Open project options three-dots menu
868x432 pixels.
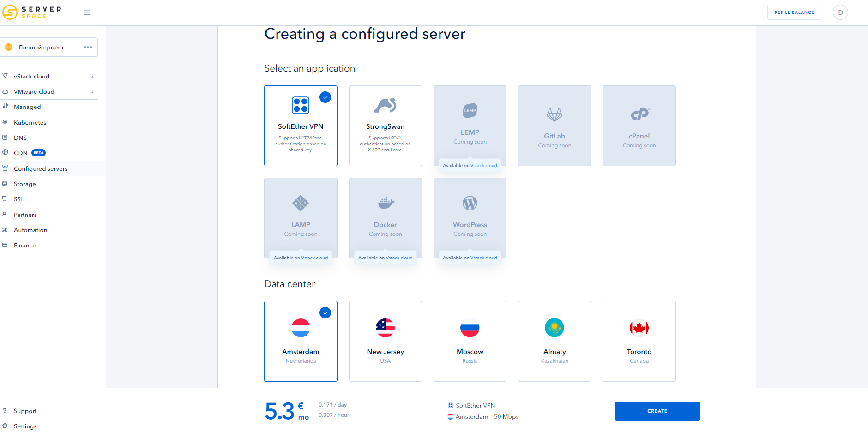click(88, 47)
